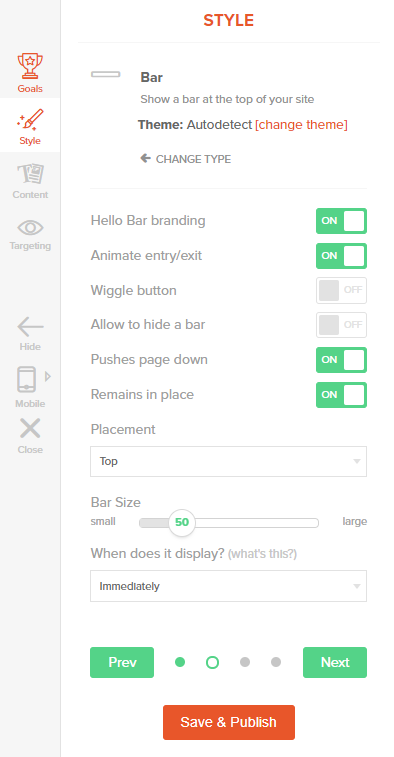
Task: Expand Mobile options arrow
Action: pos(48,376)
